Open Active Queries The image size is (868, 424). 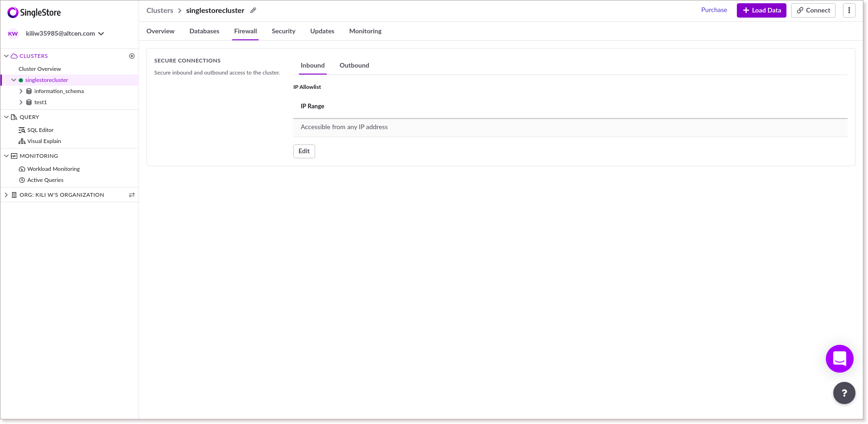[x=45, y=180]
